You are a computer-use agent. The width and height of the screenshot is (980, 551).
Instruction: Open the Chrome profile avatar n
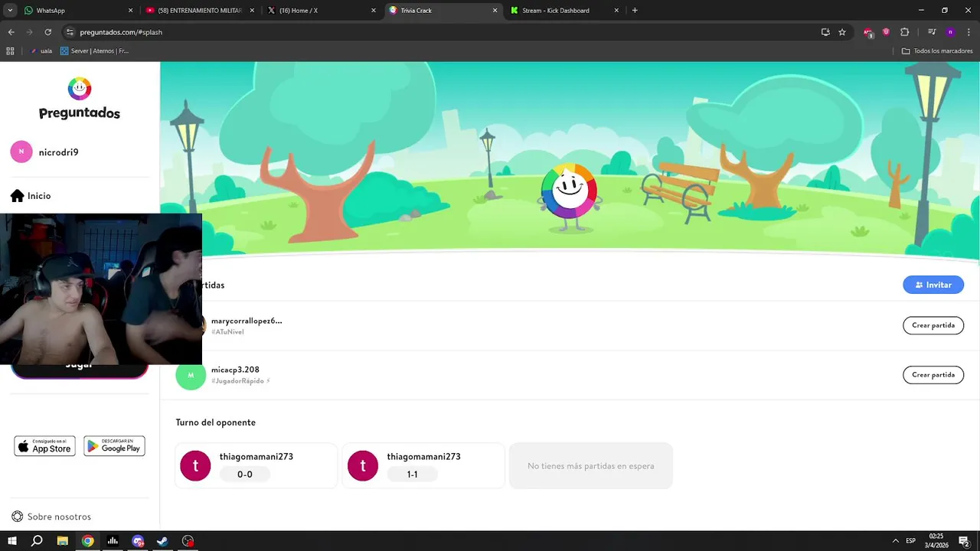pyautogui.click(x=950, y=32)
